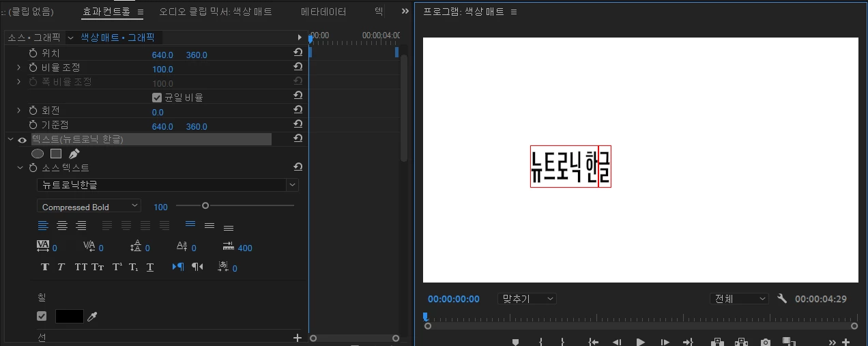Expand the 비율 조정 property
This screenshot has height=346, width=868.
click(x=19, y=68)
